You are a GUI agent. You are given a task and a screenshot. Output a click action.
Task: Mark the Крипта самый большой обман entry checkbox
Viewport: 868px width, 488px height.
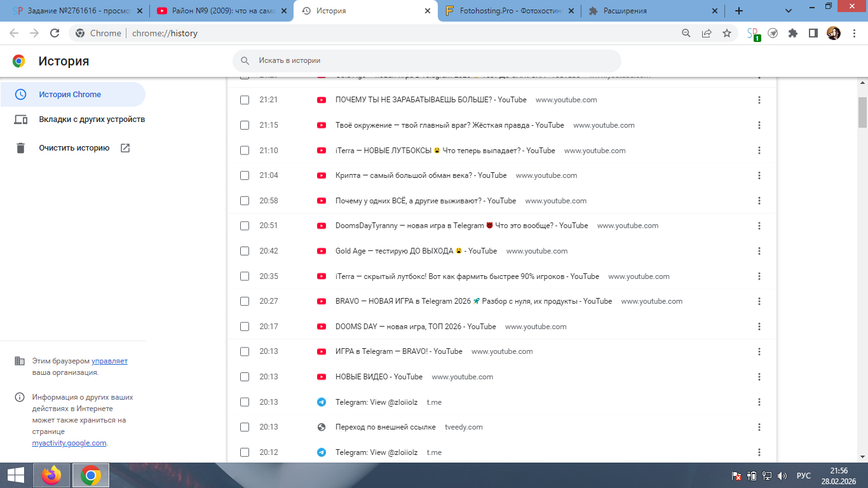pos(245,175)
